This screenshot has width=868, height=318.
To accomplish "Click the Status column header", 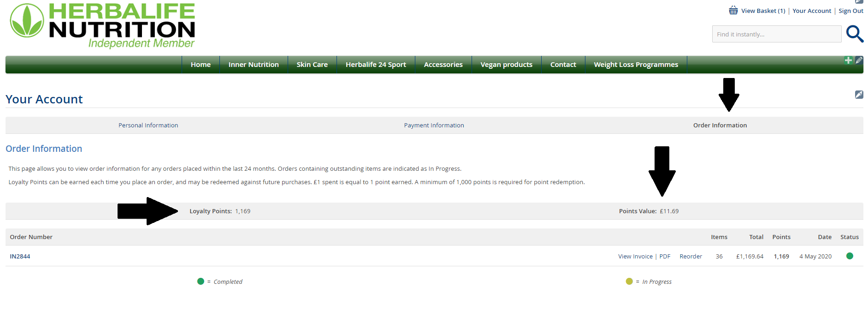I will coord(850,237).
